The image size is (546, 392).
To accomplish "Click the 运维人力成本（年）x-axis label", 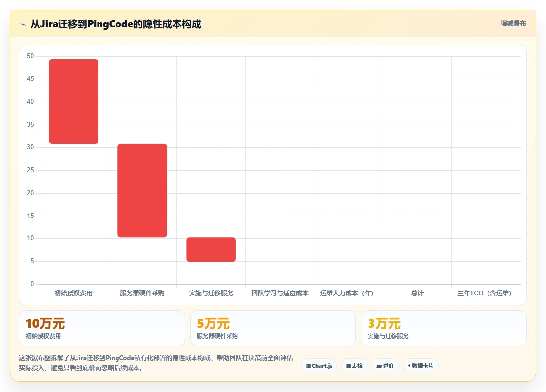I will (347, 293).
